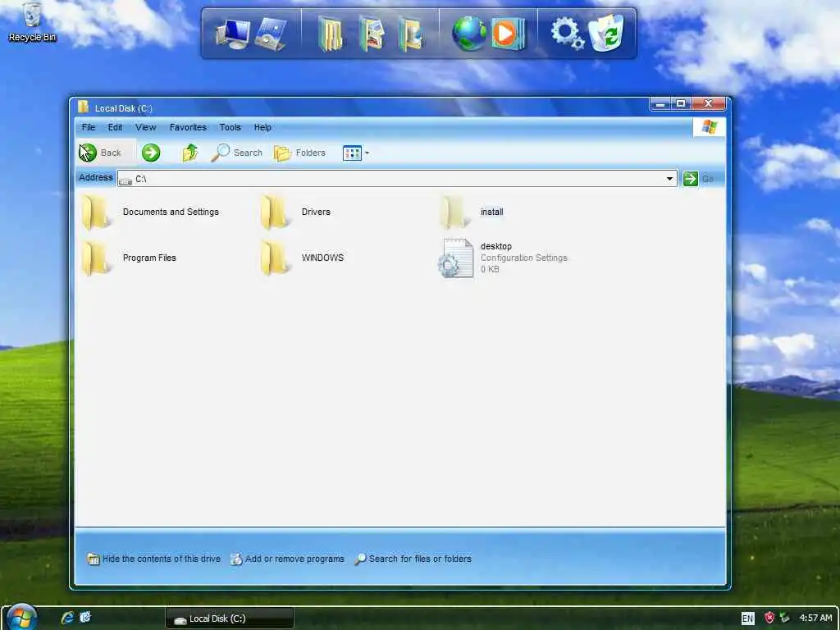Close the Local Disk window

708,103
